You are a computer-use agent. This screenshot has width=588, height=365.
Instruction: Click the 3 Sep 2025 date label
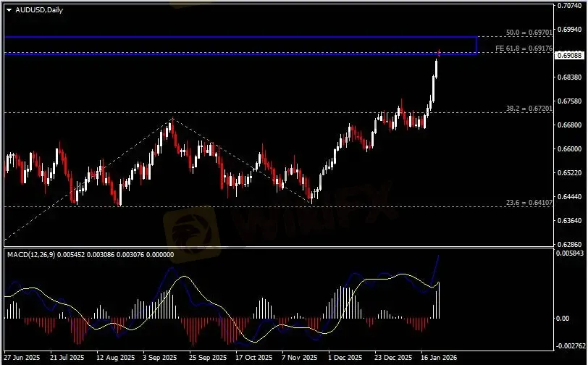tap(160, 358)
